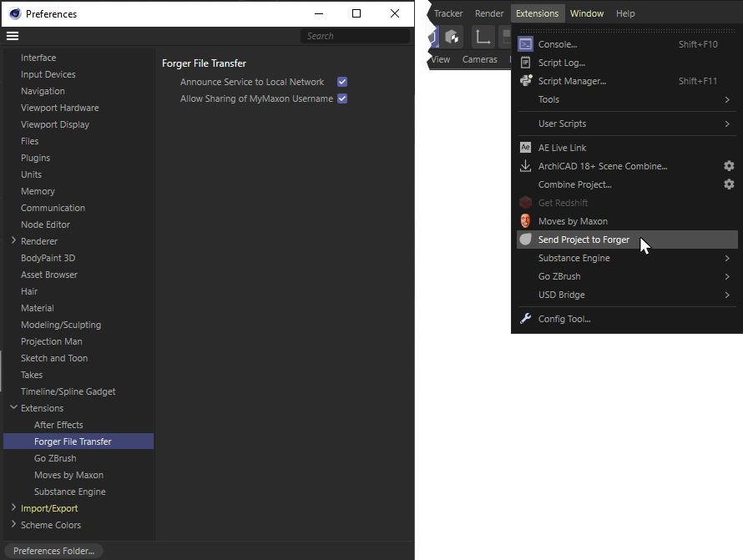Select Input Devices category
Viewport: 743px width, 560px height.
coord(48,74)
